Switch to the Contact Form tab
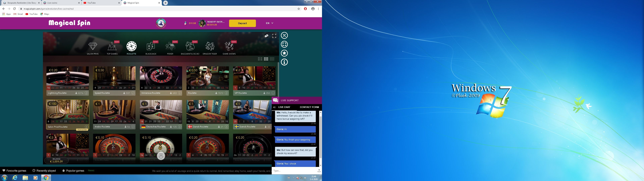The height and width of the screenshot is (181, 644). pyautogui.click(x=309, y=107)
